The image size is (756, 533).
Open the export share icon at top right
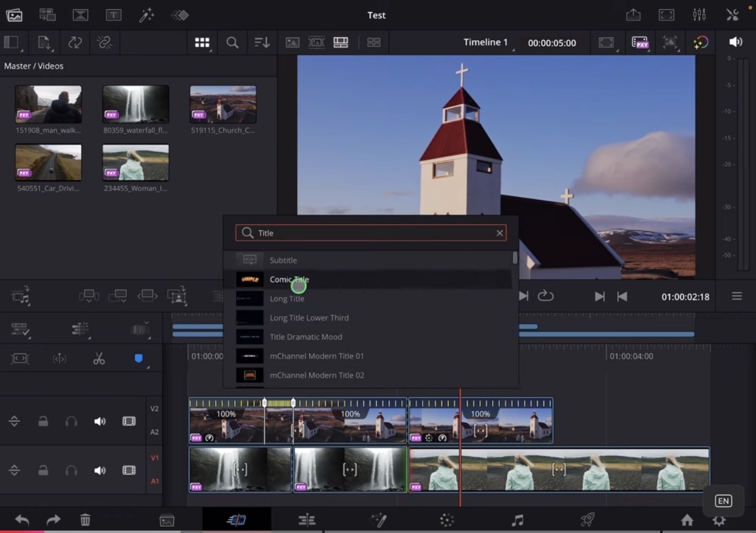[633, 15]
